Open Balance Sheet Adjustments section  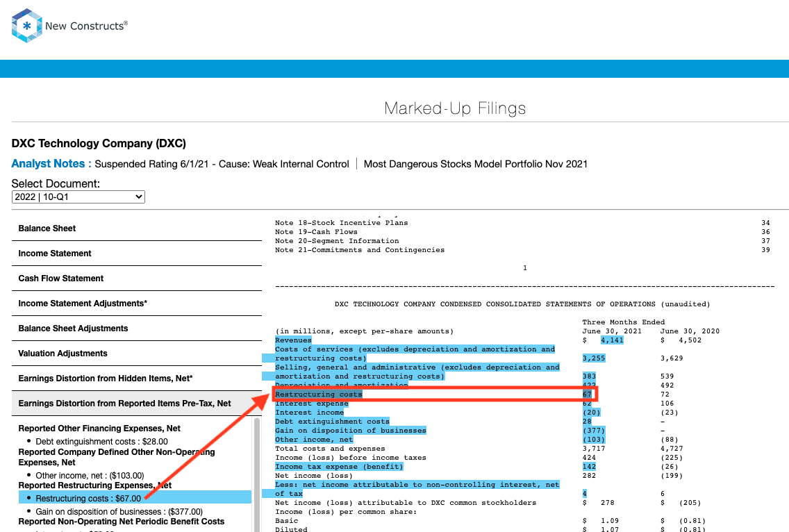point(136,328)
